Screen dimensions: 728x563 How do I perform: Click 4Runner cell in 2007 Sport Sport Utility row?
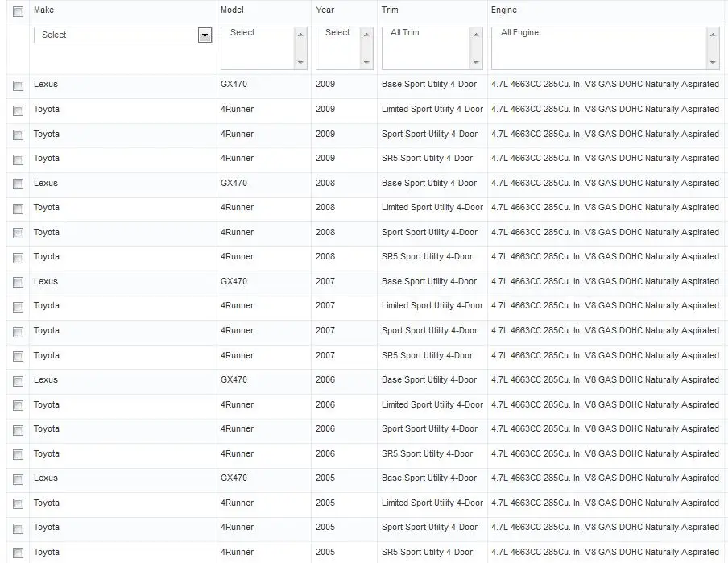click(238, 330)
